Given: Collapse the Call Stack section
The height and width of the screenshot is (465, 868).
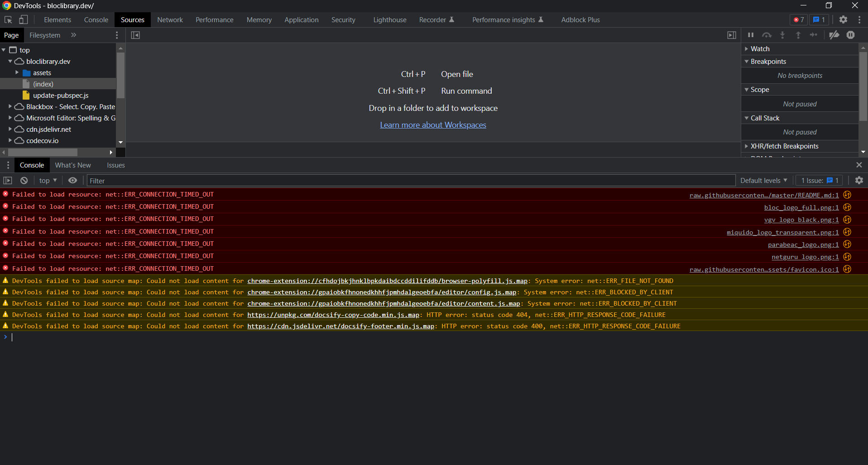Looking at the screenshot, I should click(746, 118).
